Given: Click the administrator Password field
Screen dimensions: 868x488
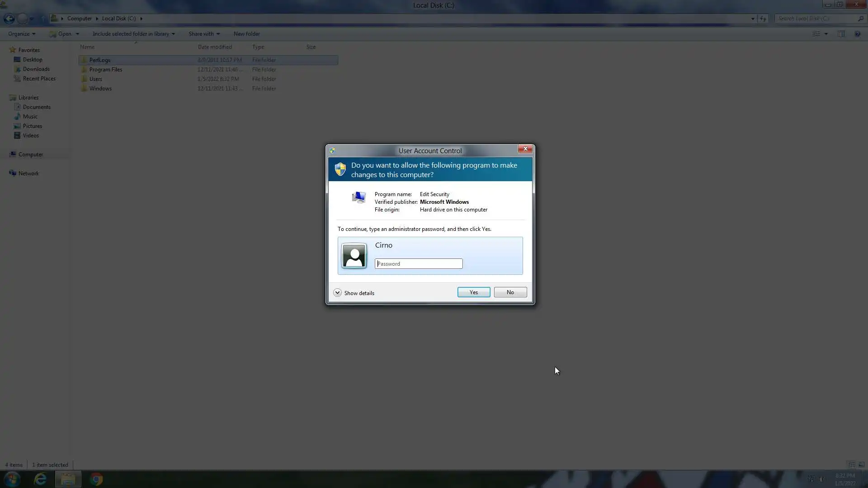Looking at the screenshot, I should 418,264.
